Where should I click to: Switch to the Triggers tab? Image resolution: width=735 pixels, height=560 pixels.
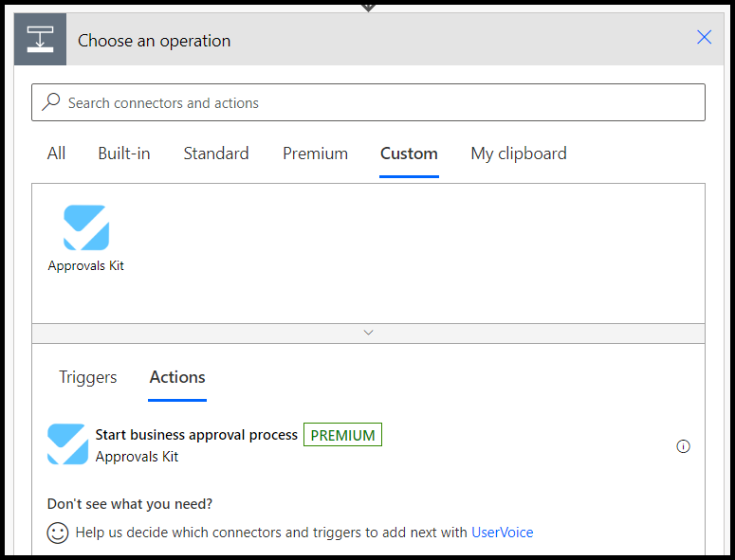[x=87, y=377]
